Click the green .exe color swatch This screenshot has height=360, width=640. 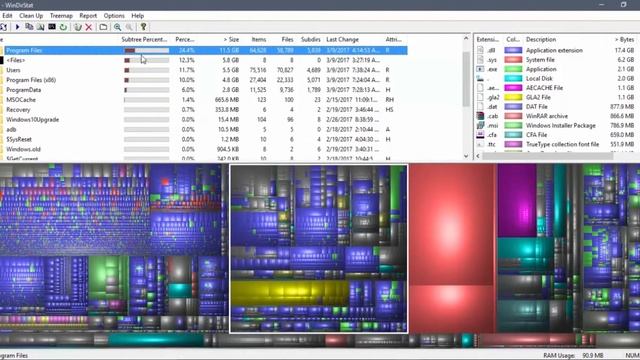pyautogui.click(x=513, y=69)
